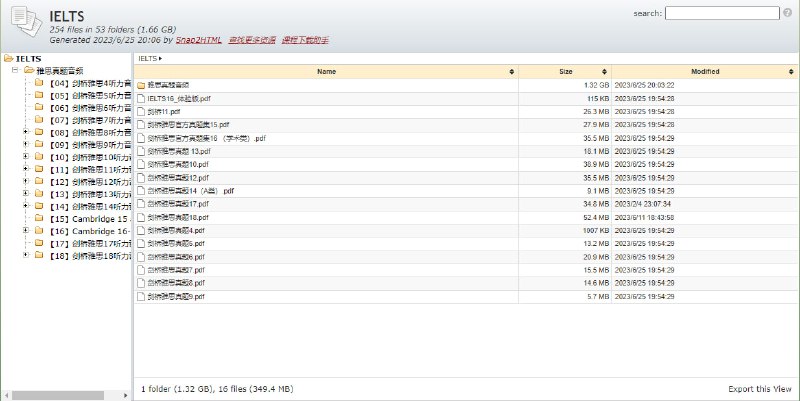Image resolution: width=800 pixels, height=401 pixels.
Task: Collapse the 雅思真题音频 tree node
Action: pos(14,71)
